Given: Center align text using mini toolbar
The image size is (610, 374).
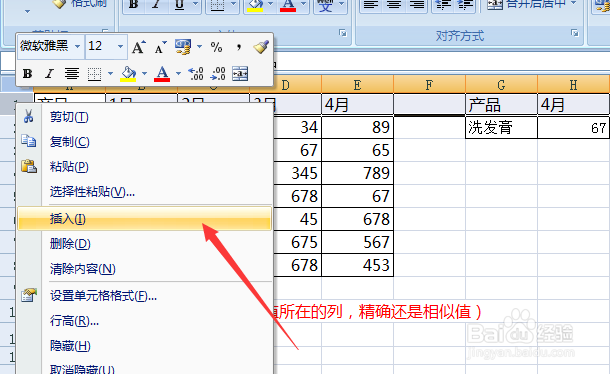Looking at the screenshot, I should (72, 74).
